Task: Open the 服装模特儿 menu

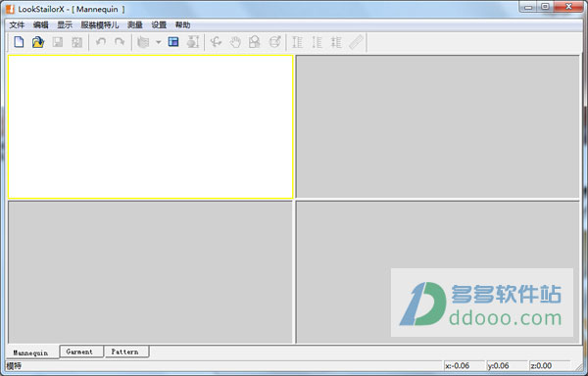Action: coord(100,25)
